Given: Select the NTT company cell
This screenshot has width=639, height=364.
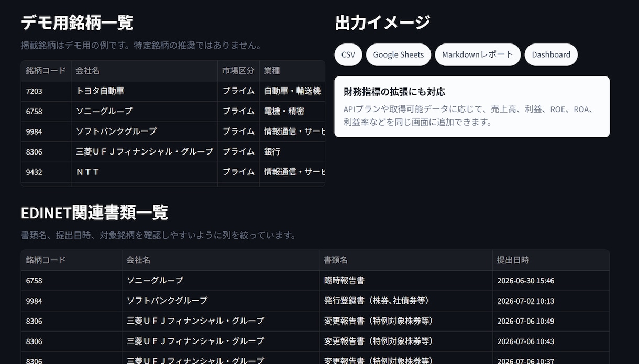Looking at the screenshot, I should [145, 172].
